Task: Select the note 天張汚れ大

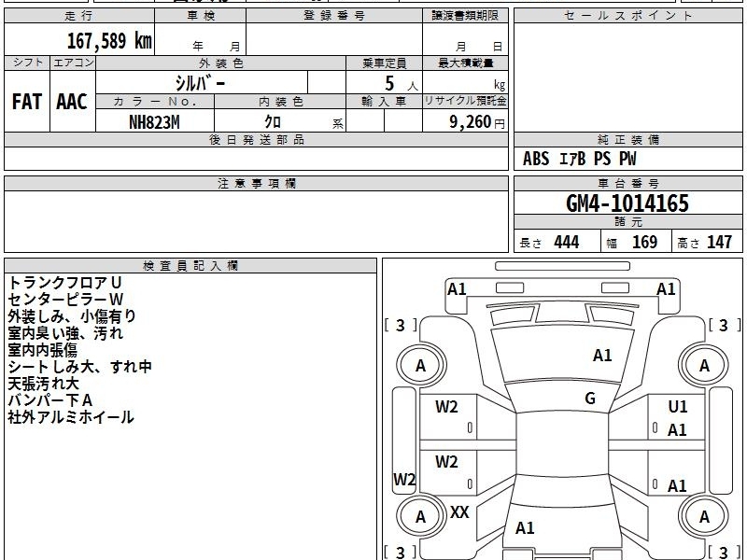Action: 43,384
